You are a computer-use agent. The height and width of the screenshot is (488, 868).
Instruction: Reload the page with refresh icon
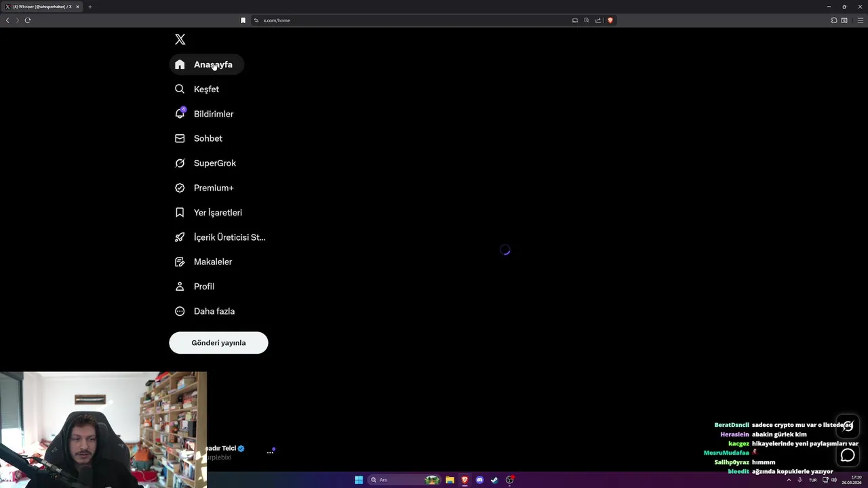click(x=28, y=20)
